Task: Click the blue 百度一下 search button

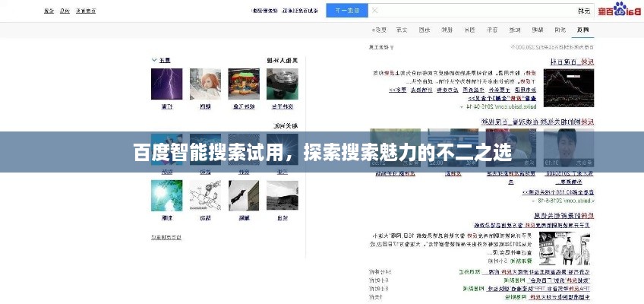Action: pyautogui.click(x=347, y=11)
